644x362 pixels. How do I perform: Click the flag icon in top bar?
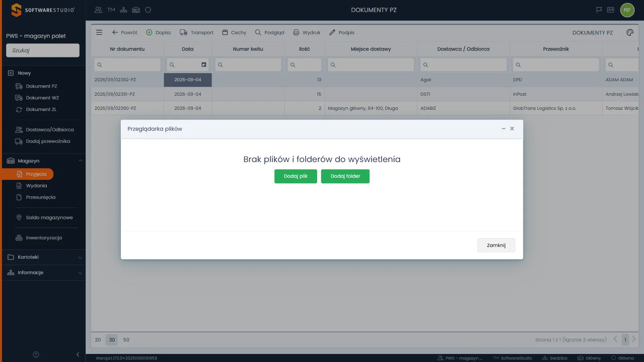599,10
